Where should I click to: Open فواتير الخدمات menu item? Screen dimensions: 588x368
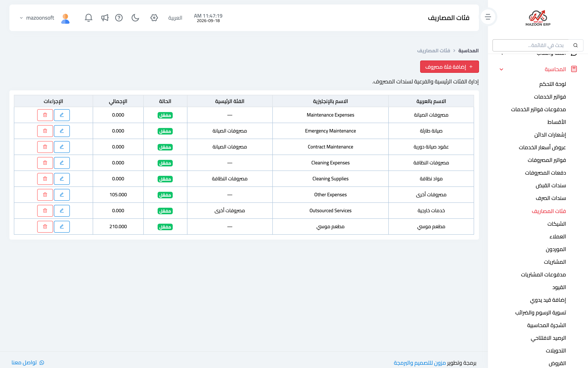550,97
